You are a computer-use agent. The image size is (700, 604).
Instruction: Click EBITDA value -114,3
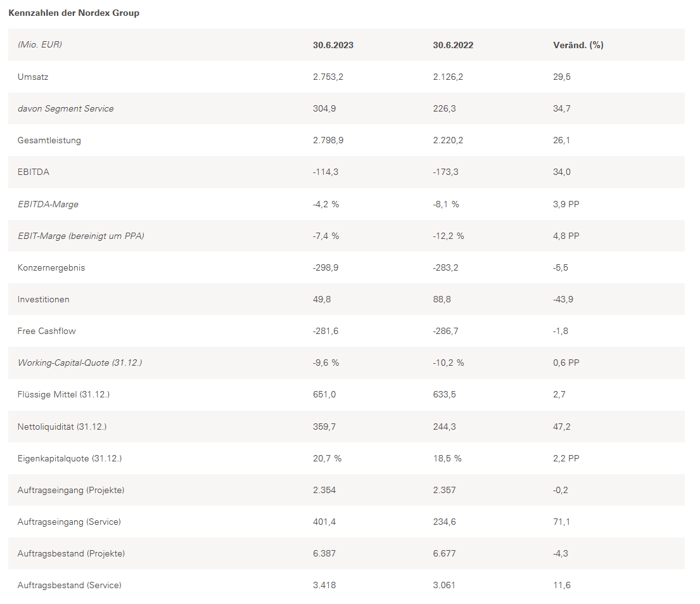pos(326,172)
